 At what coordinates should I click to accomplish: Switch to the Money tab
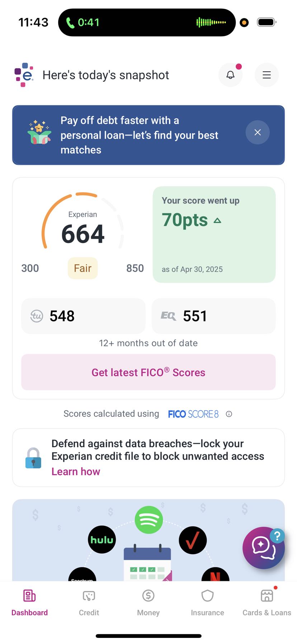148,602
